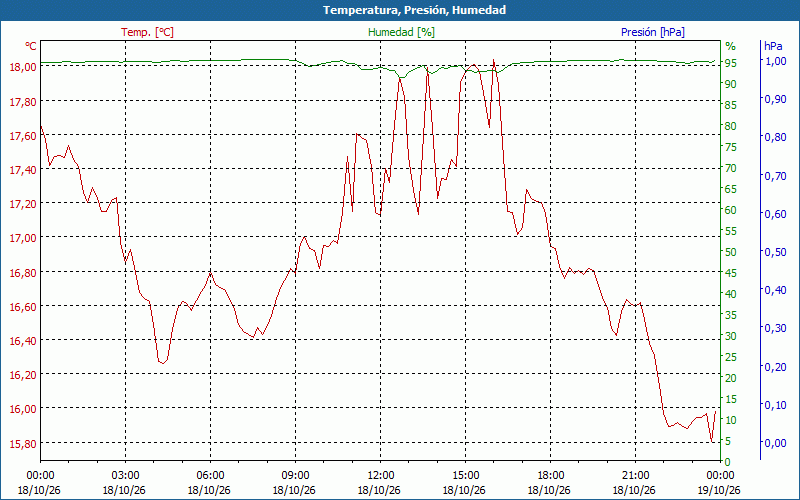Click the '75' humidity axis value
The width and height of the screenshot is (800, 500).
[731, 147]
